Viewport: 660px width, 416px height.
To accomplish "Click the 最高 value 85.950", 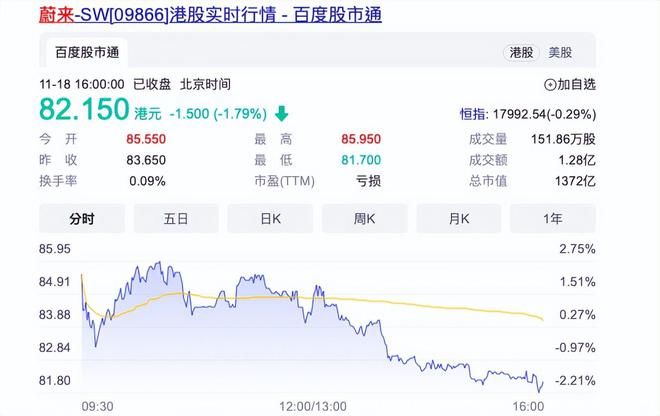I will pyautogui.click(x=361, y=139).
